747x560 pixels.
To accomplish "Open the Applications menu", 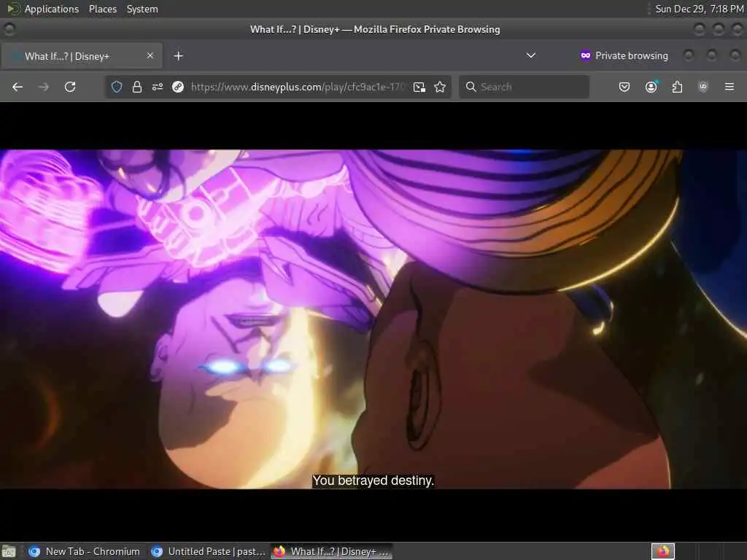I will pyautogui.click(x=52, y=9).
